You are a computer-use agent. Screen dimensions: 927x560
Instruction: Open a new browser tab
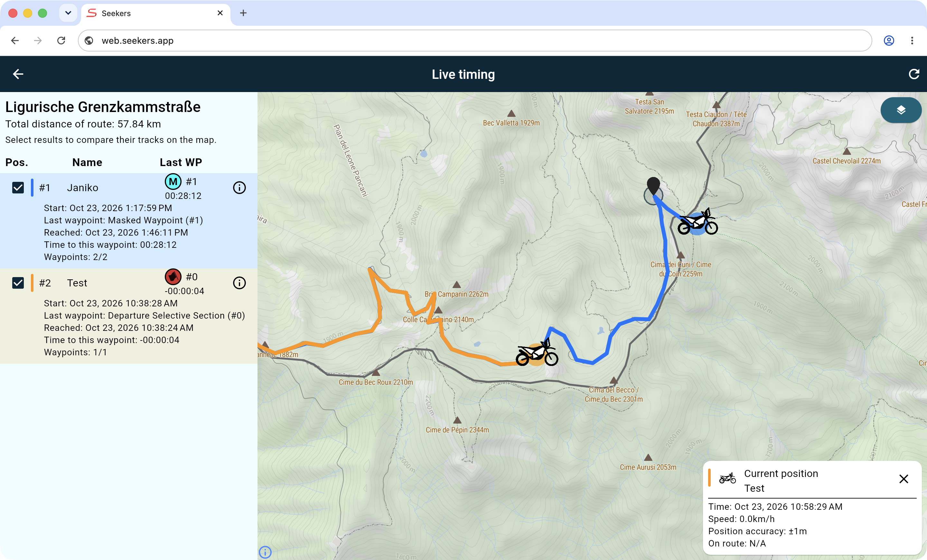[243, 13]
